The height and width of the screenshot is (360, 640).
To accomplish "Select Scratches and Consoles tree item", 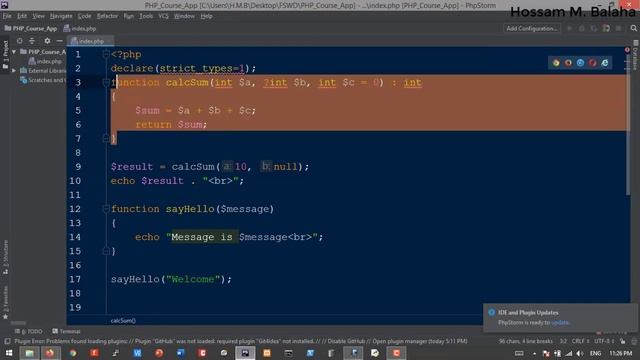I will pos(42,80).
